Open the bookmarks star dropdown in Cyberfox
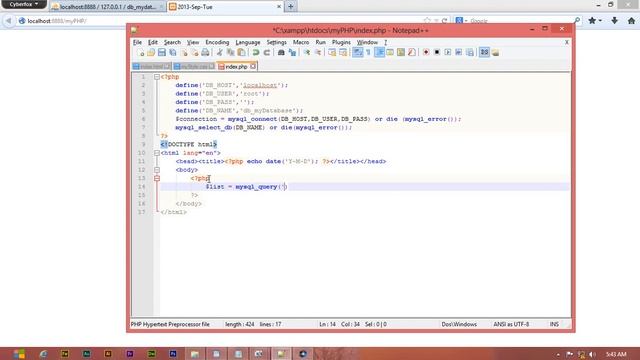This screenshot has width=640, height=360. [595, 20]
